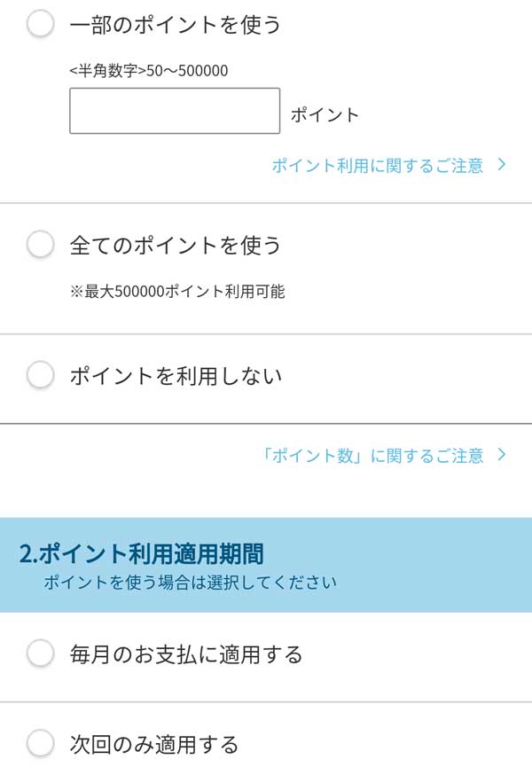Image resolution: width=532 pixels, height=767 pixels.
Task: Click the 次回のみ適用する label text
Action: 154,743
